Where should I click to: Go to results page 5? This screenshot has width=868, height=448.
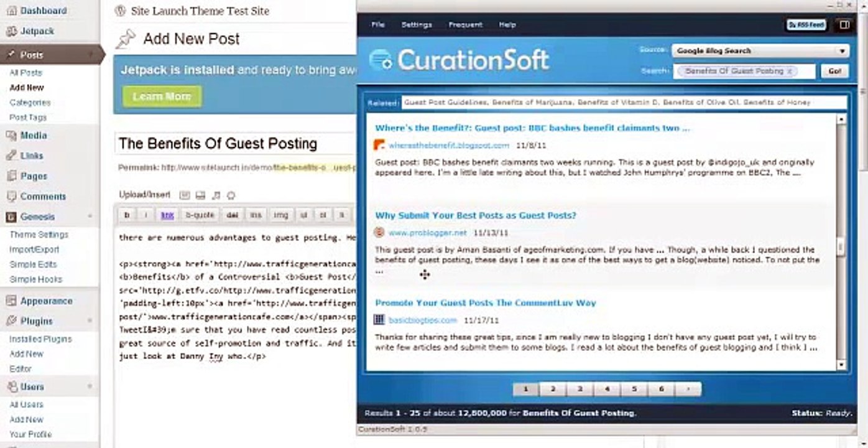pyautogui.click(x=634, y=390)
